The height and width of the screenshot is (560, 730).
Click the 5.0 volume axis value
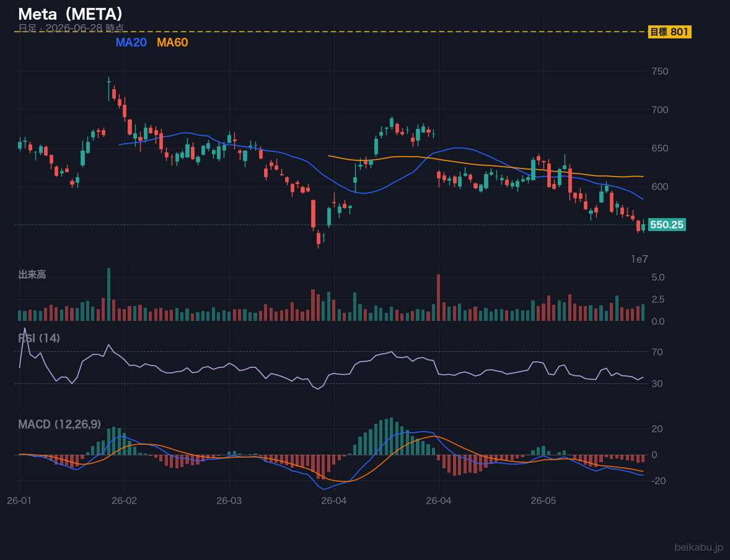(658, 278)
